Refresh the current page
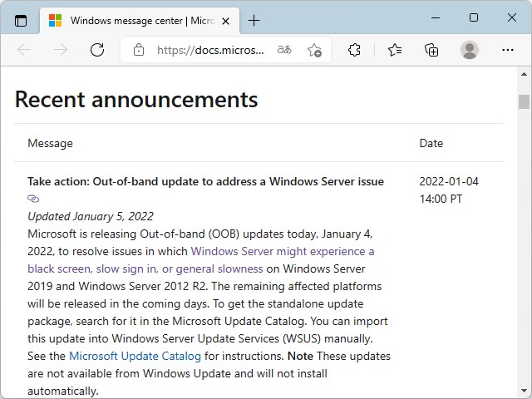Screen dimensions: 532x399 point(97,50)
